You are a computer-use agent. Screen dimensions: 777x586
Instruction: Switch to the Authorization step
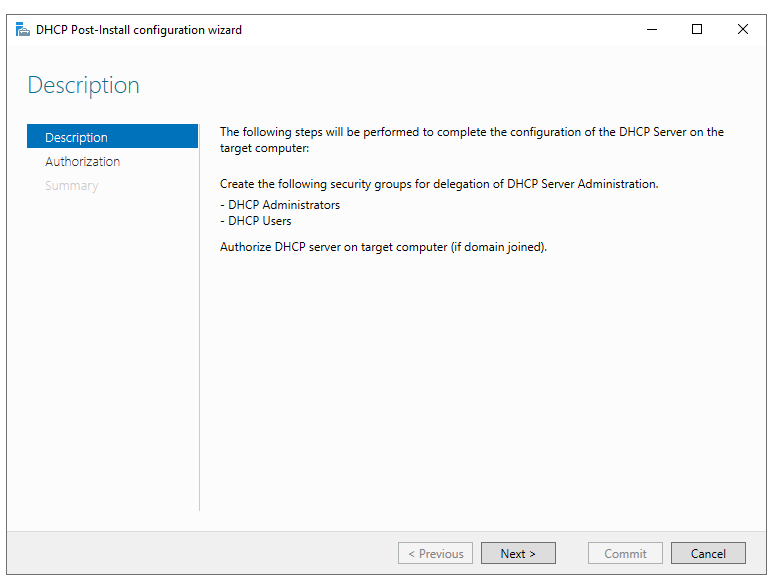pyautogui.click(x=83, y=161)
